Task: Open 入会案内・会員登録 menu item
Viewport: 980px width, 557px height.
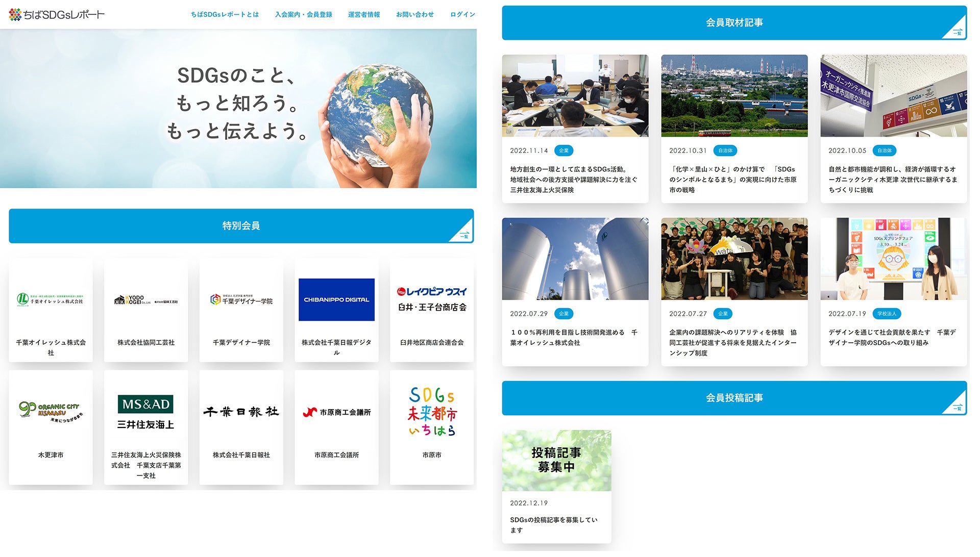Action: pos(303,14)
